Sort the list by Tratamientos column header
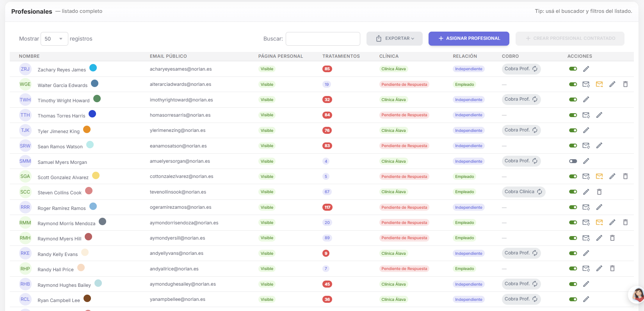Viewport: 644px width, 311px height. [x=341, y=56]
